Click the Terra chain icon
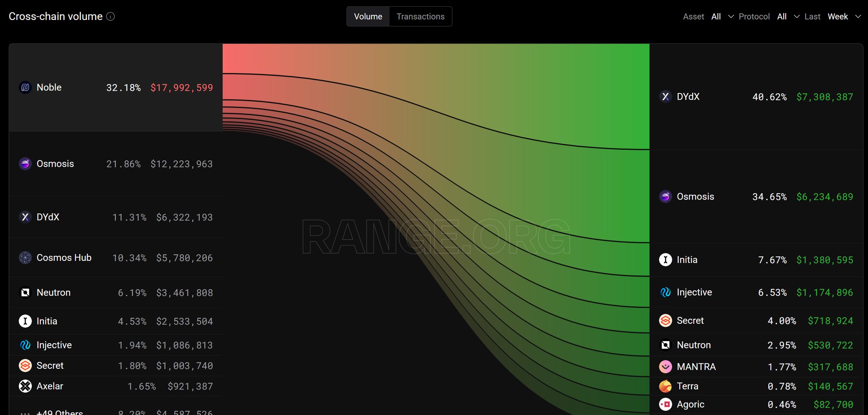The width and height of the screenshot is (868, 415). click(665, 386)
